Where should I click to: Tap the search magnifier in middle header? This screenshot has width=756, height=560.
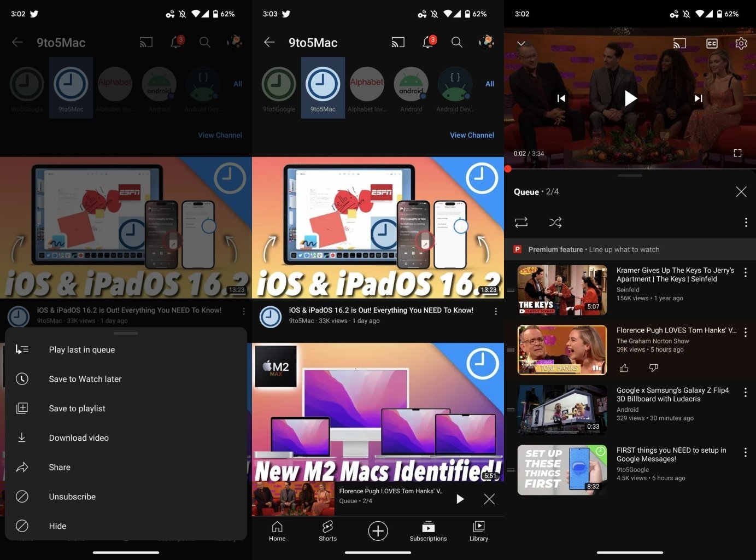pyautogui.click(x=457, y=42)
